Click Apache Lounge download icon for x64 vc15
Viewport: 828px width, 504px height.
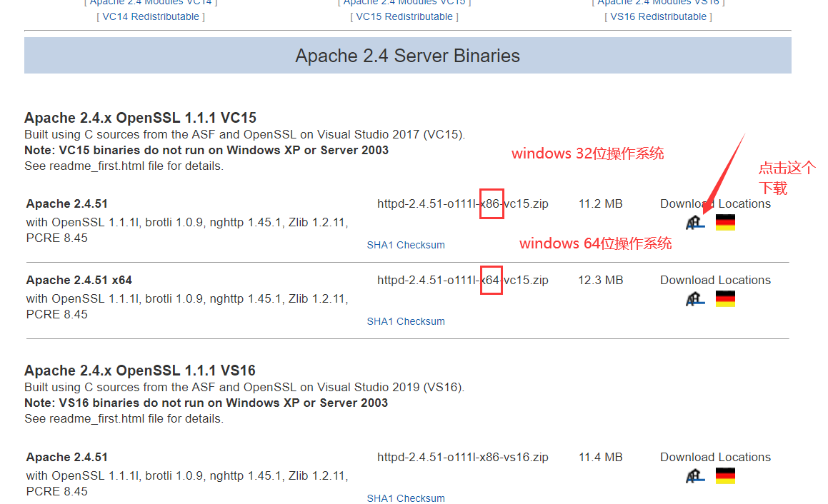[695, 298]
